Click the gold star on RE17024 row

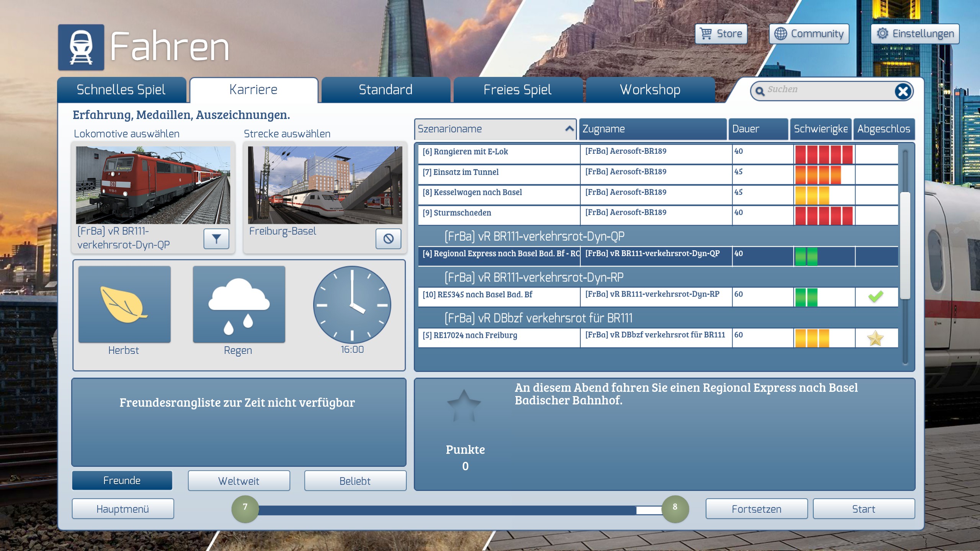click(x=875, y=338)
